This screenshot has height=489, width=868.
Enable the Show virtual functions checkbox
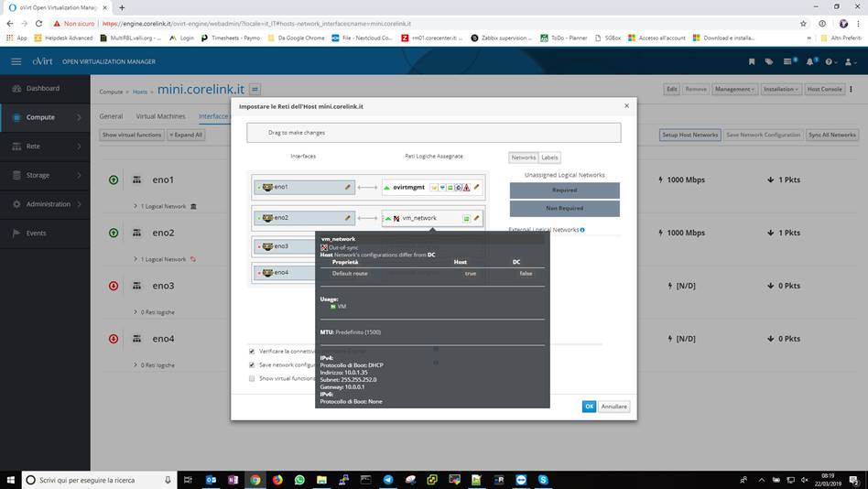(252, 378)
